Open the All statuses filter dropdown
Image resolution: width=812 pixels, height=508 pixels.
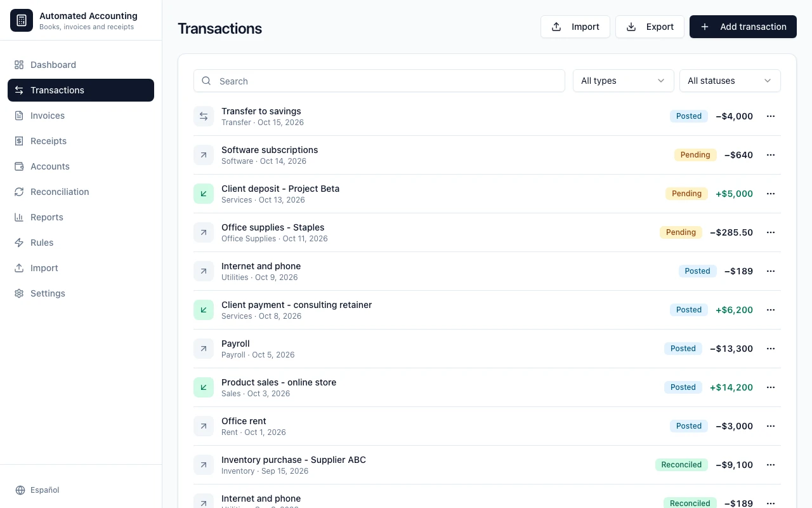click(x=730, y=81)
